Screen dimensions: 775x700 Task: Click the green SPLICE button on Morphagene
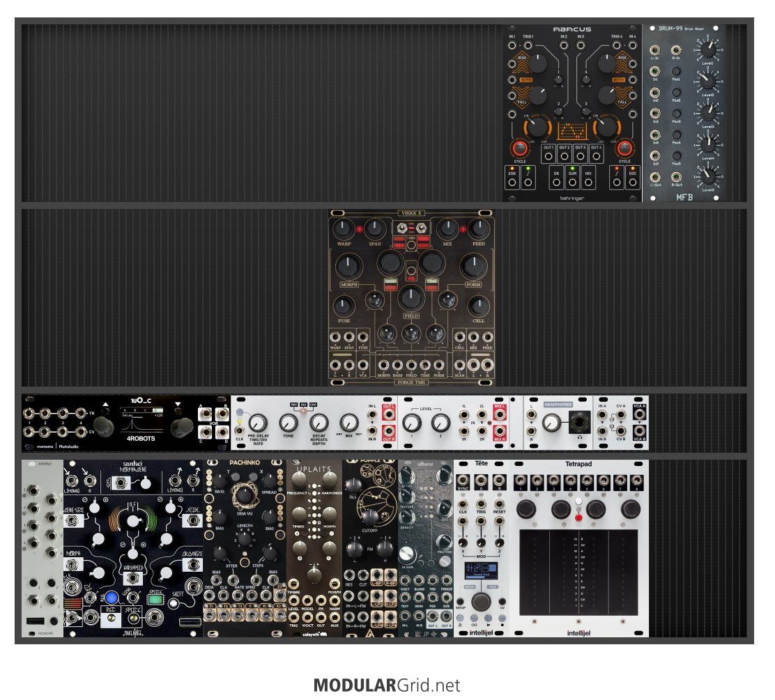point(155,599)
